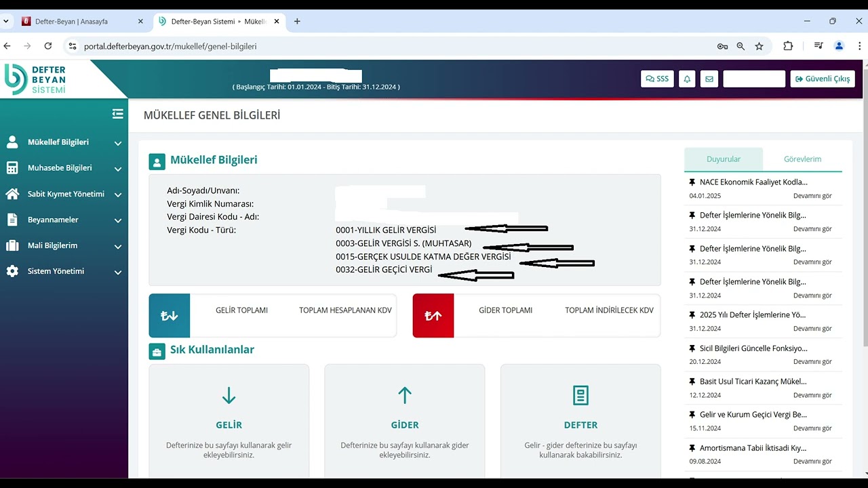This screenshot has width=868, height=488.
Task: Click the browser back arrow
Action: point(7,46)
